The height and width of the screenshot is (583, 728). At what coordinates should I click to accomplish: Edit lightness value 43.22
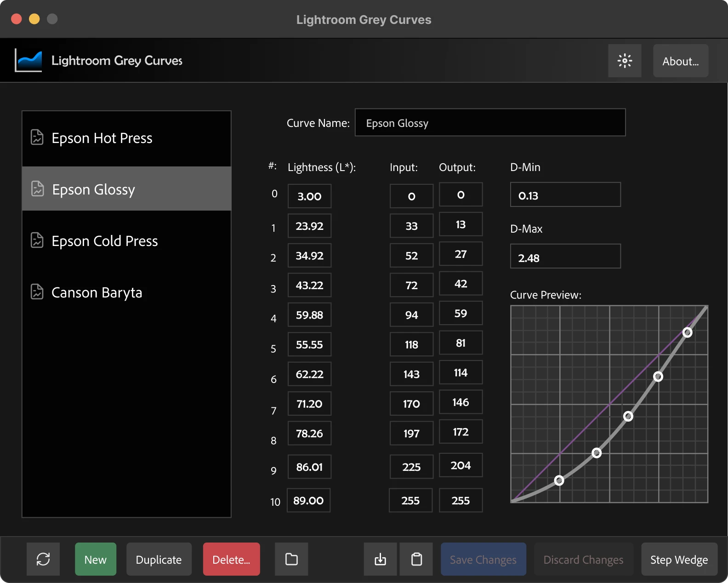[309, 285]
